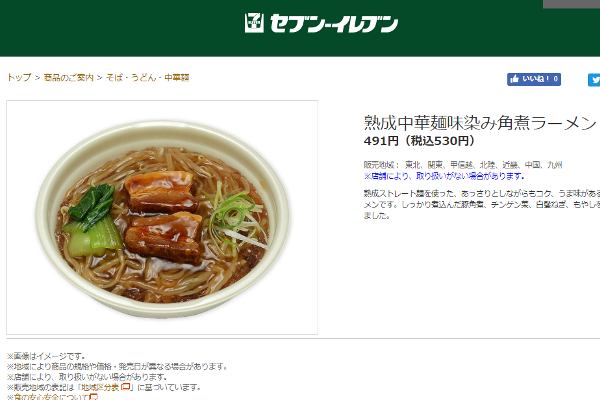Click new-window icon beside 食の安心安全について
Screen dimensions: 600x400
[94, 397]
